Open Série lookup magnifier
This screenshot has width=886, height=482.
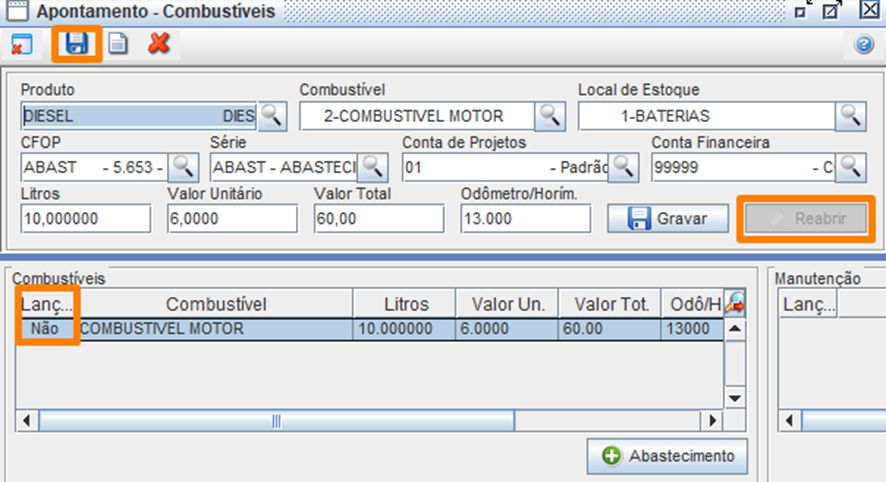coord(373,166)
